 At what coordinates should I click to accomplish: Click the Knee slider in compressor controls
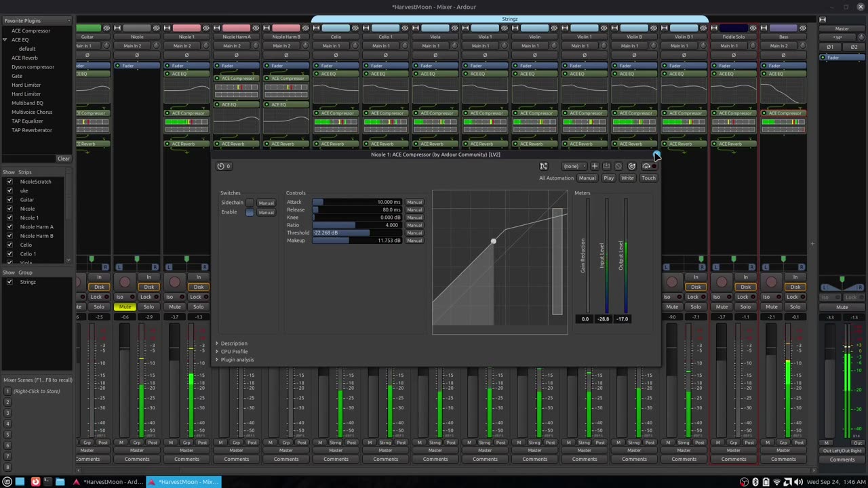click(x=357, y=218)
